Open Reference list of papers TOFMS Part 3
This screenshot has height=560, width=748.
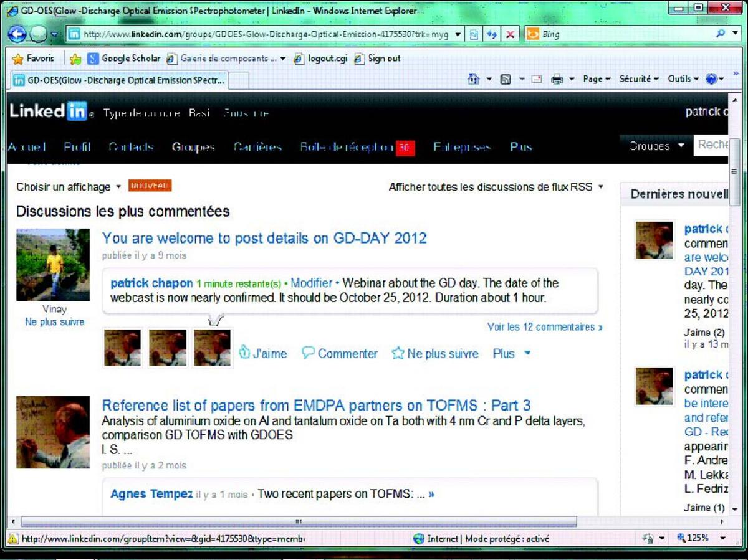(317, 406)
